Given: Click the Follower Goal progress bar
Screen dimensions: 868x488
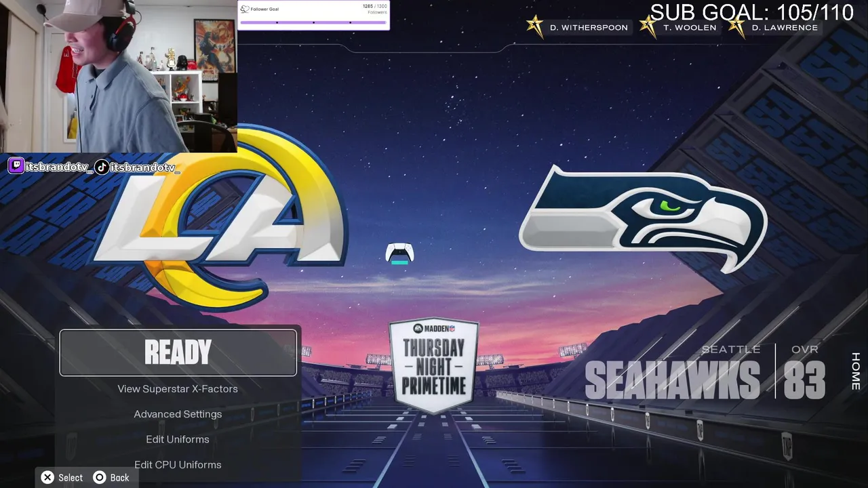Looking at the screenshot, I should pos(313,22).
